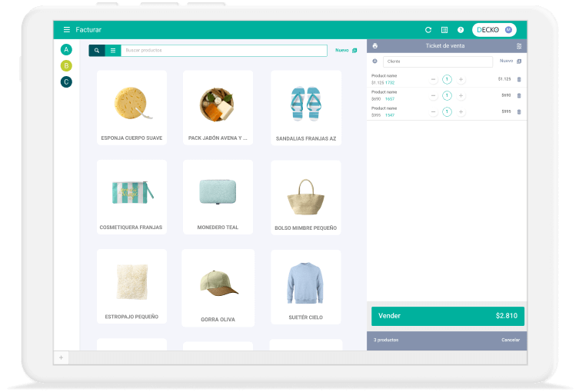Click quantity circle of the $1.125 product
This screenshot has height=392, width=579.
point(447,79)
